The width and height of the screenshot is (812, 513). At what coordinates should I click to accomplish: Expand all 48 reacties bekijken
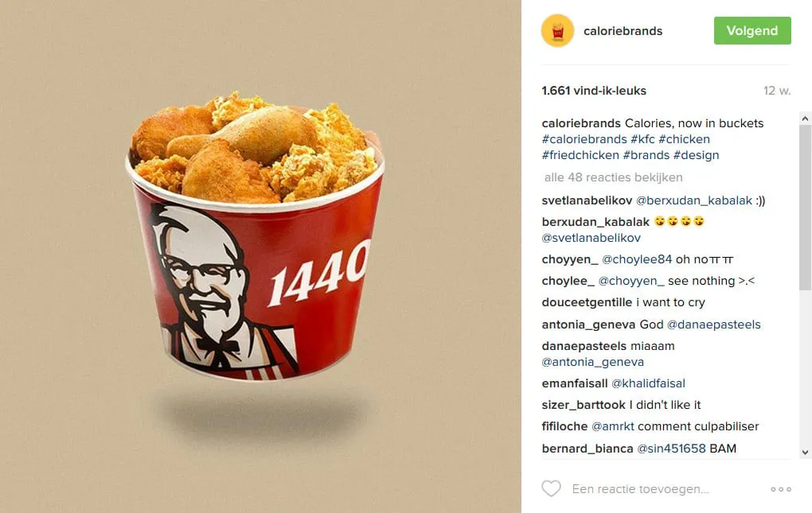(613, 177)
